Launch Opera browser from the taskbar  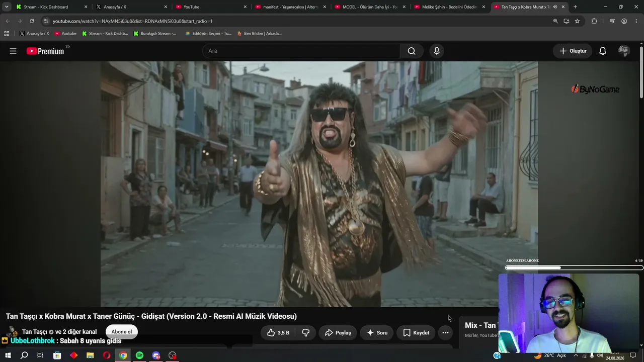(x=107, y=355)
